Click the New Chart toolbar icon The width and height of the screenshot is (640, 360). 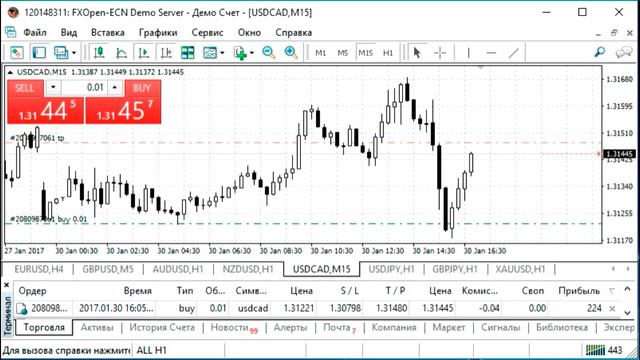17,52
